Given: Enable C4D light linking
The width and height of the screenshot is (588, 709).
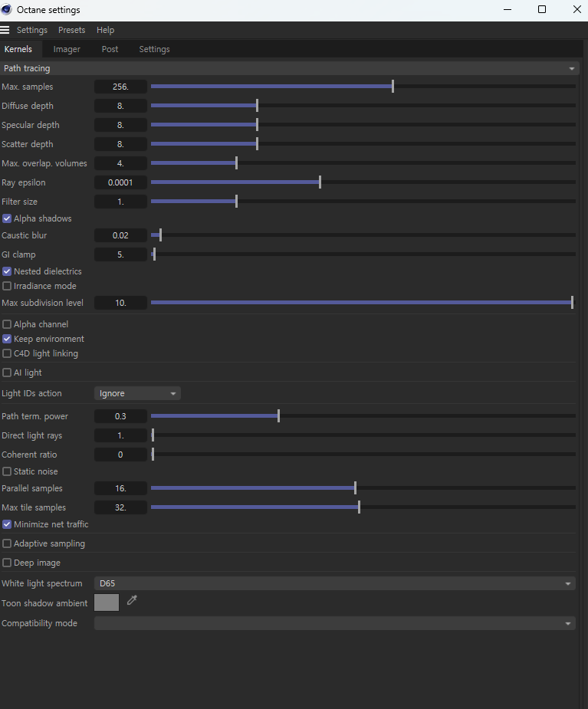Looking at the screenshot, I should pyautogui.click(x=7, y=353).
